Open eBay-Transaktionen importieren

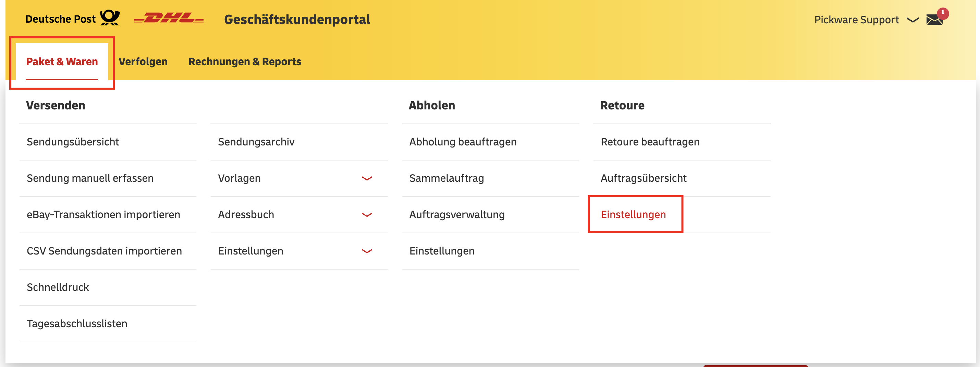(103, 214)
